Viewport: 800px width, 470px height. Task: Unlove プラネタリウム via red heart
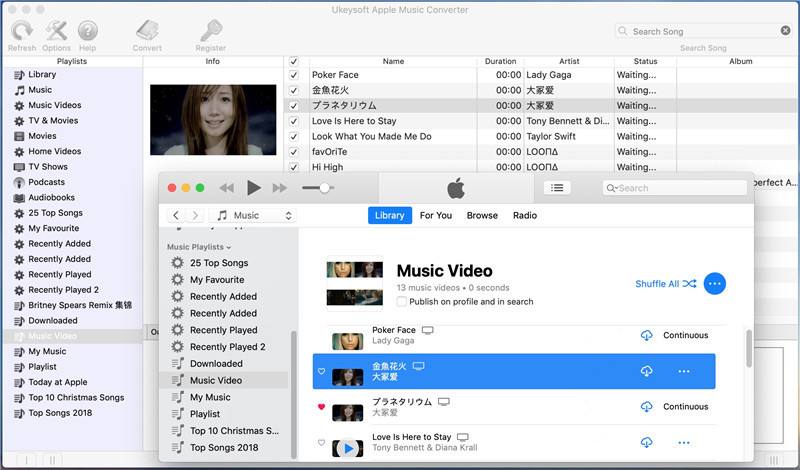click(321, 407)
